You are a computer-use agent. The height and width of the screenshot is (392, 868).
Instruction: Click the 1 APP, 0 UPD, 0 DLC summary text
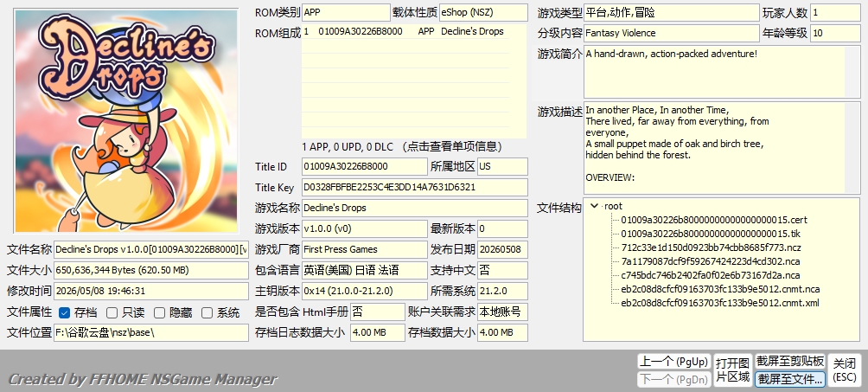tap(403, 147)
